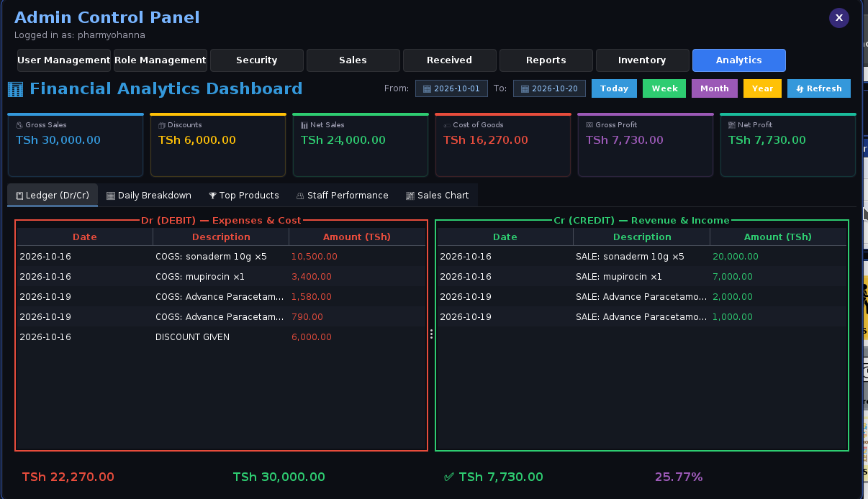Switch to the Sales tab
This screenshot has width=868, height=499.
[353, 60]
